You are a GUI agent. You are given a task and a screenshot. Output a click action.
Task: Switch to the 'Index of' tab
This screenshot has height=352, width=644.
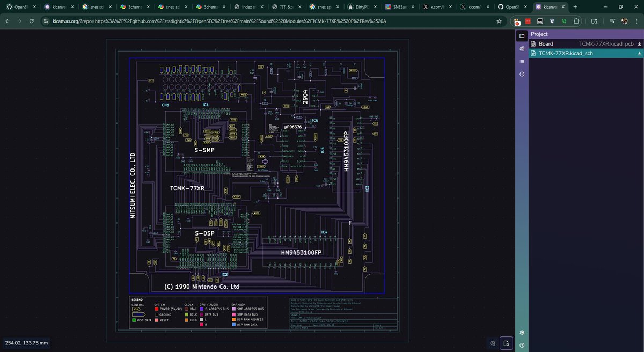tap(247, 7)
